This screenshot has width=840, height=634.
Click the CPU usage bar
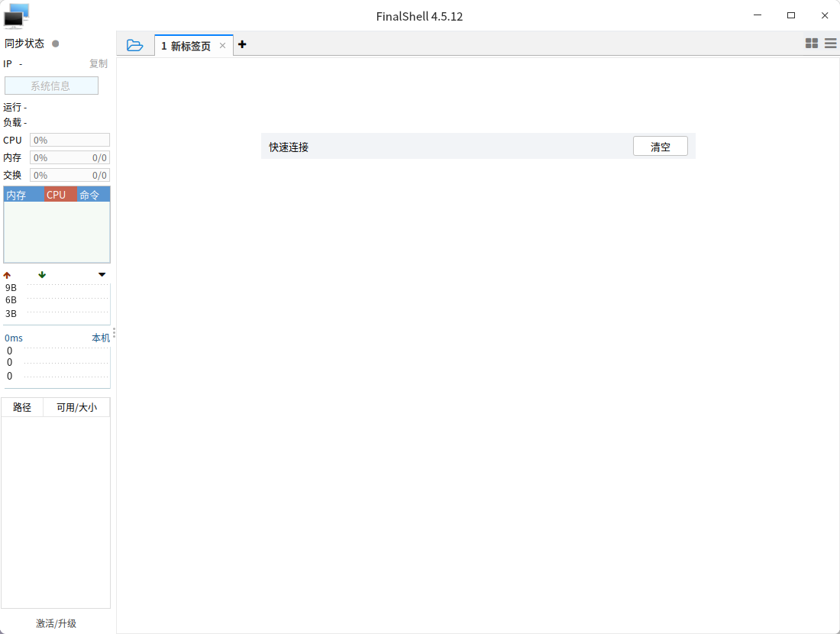coord(69,140)
